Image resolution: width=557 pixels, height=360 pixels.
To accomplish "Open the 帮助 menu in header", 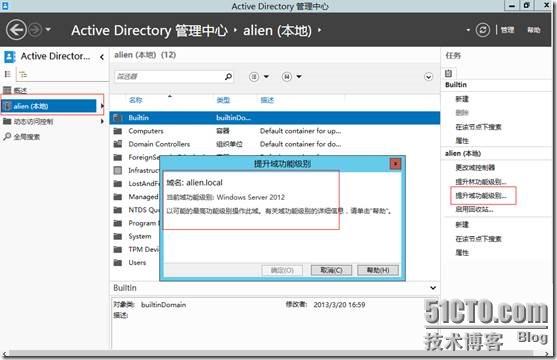I will [x=534, y=30].
